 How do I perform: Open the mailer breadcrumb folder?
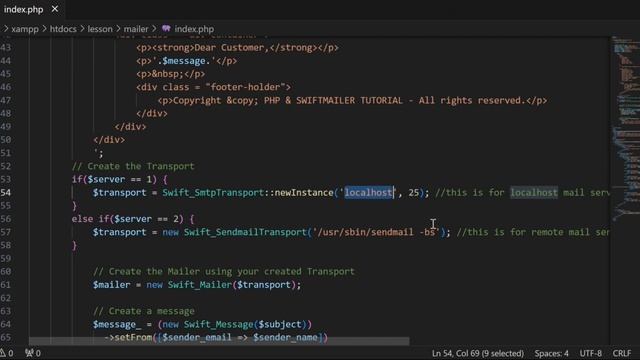point(136,29)
